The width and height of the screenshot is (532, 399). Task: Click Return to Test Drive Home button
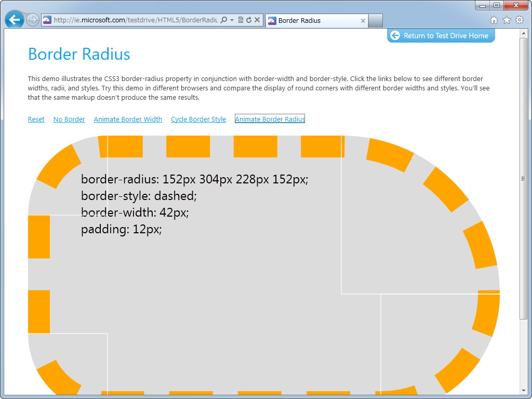441,36
